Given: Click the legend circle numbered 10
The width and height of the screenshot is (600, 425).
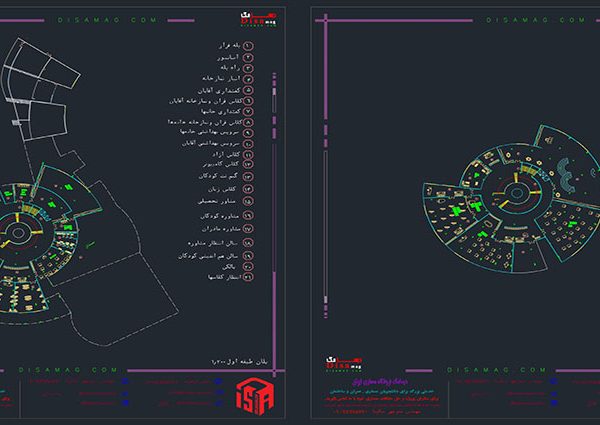Looking at the screenshot, I should coord(249,144).
